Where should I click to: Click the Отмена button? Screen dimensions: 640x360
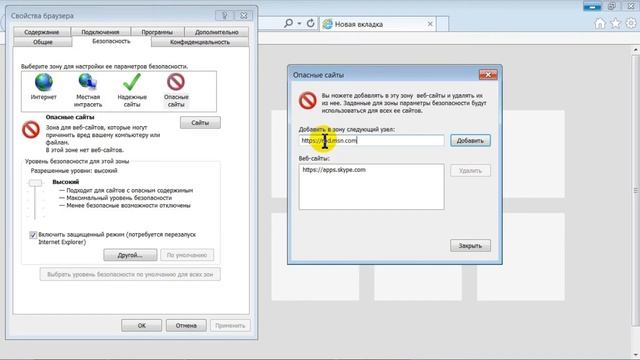(186, 325)
